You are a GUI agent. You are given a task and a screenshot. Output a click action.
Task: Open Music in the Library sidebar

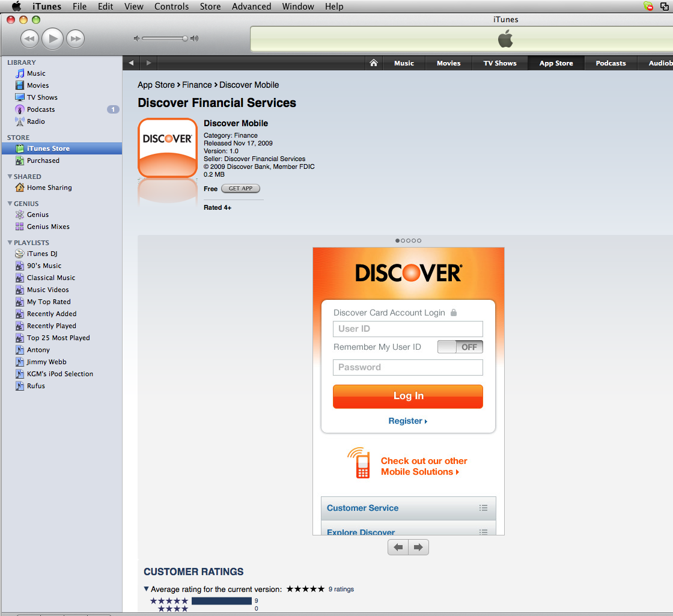click(x=36, y=73)
